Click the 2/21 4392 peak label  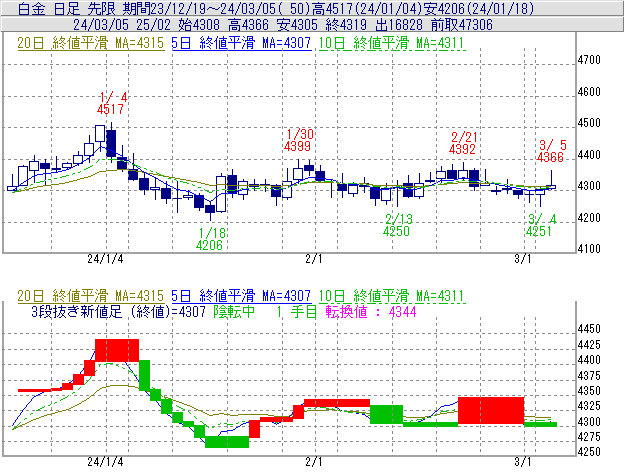pyautogui.click(x=463, y=143)
